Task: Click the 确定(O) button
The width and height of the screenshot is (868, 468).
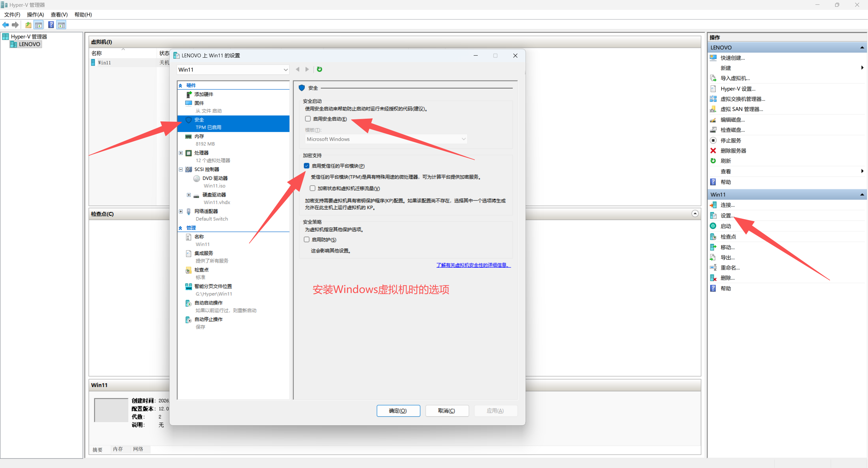Action: pyautogui.click(x=398, y=411)
